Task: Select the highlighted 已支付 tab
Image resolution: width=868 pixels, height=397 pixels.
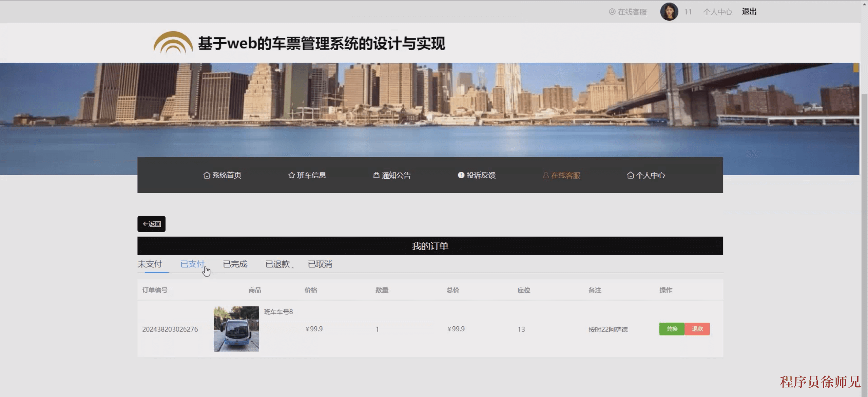Action: (x=192, y=264)
